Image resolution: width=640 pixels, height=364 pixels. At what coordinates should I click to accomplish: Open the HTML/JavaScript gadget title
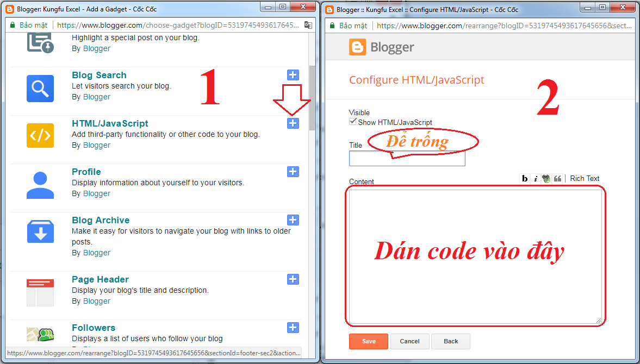click(x=110, y=123)
